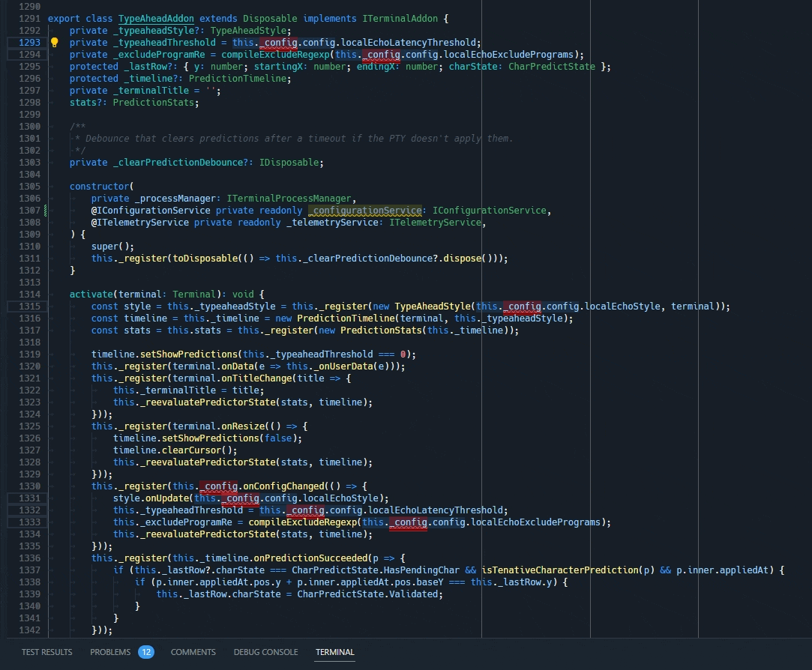
Task: Click the lightbulb code action on line 1293
Action: 55,43
